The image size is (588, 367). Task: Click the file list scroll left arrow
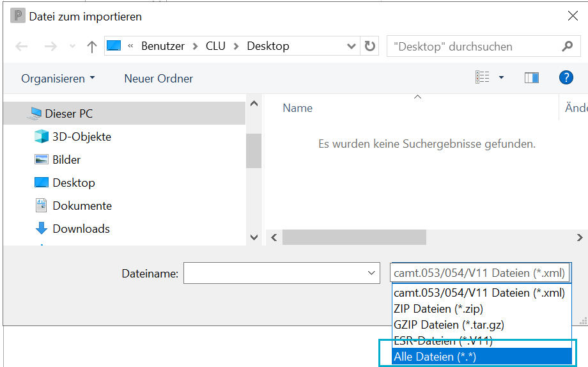pos(274,237)
